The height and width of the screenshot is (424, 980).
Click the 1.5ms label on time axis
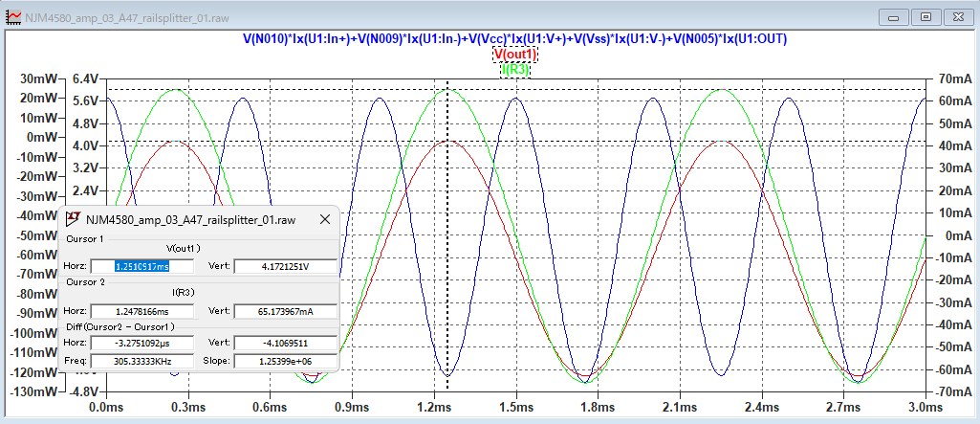point(515,407)
